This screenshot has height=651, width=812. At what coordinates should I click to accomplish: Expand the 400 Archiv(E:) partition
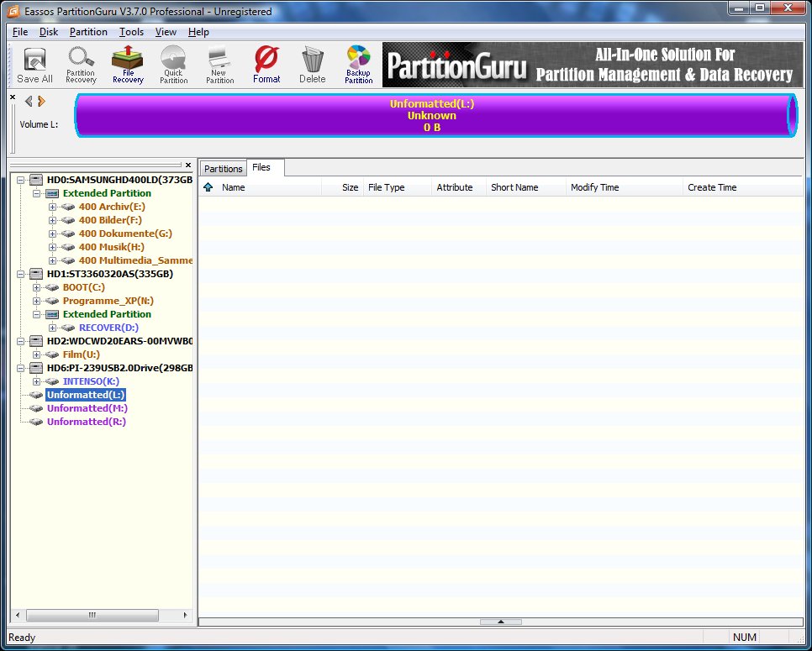(x=52, y=207)
